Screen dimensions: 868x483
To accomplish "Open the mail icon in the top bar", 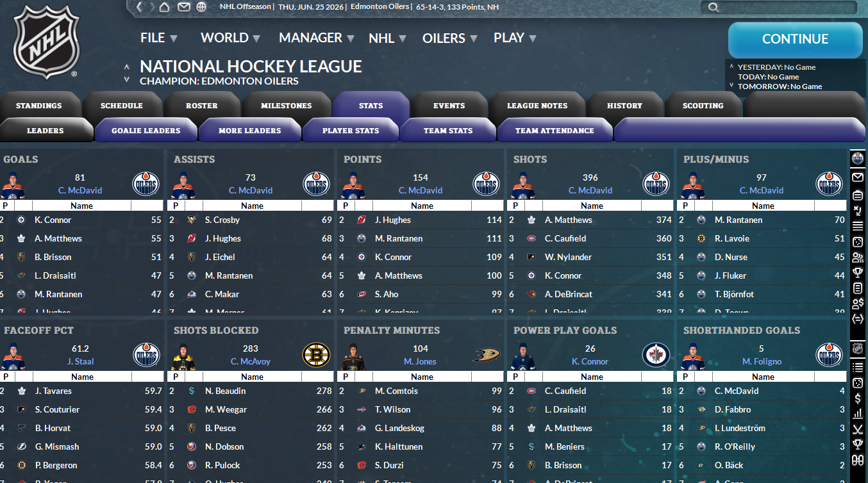I will pos(184,7).
